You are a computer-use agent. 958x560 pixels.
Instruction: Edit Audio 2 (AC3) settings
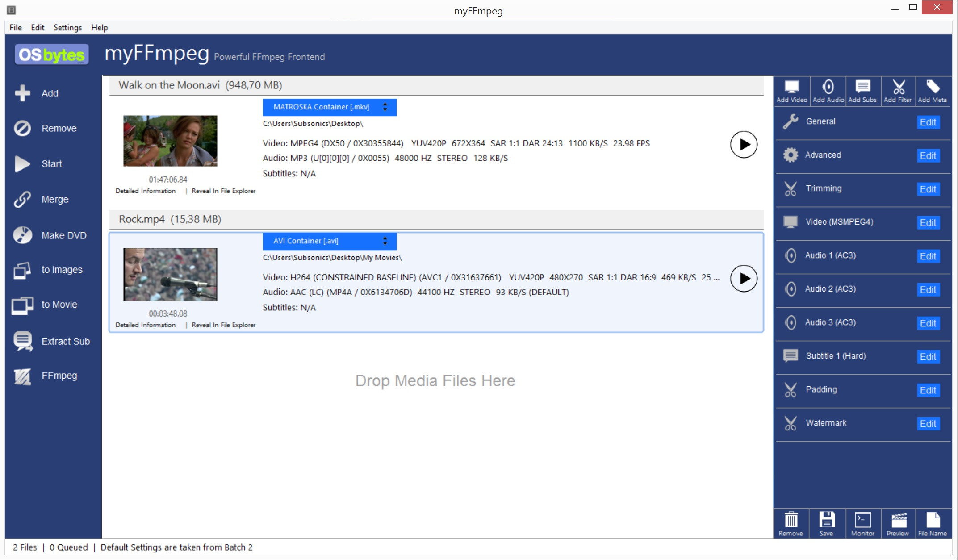(928, 290)
